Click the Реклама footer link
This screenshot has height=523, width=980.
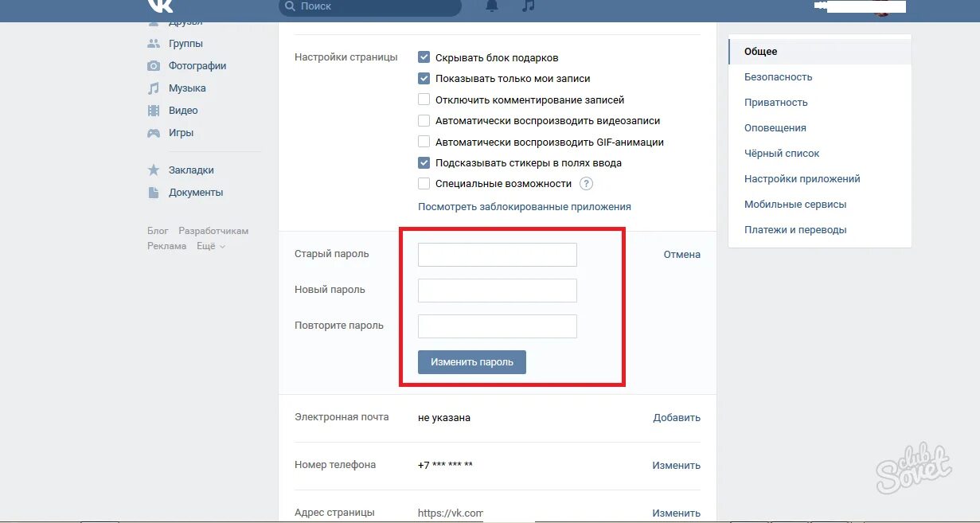(x=167, y=246)
